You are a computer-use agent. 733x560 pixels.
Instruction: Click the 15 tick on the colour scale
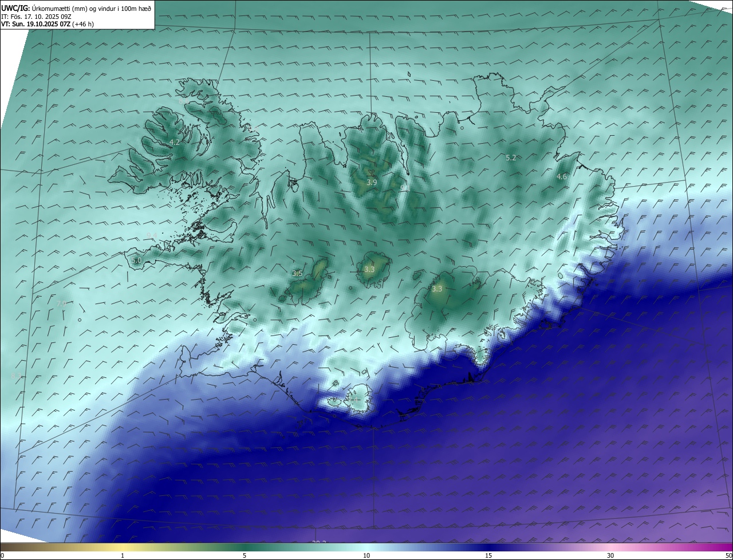pos(488,556)
